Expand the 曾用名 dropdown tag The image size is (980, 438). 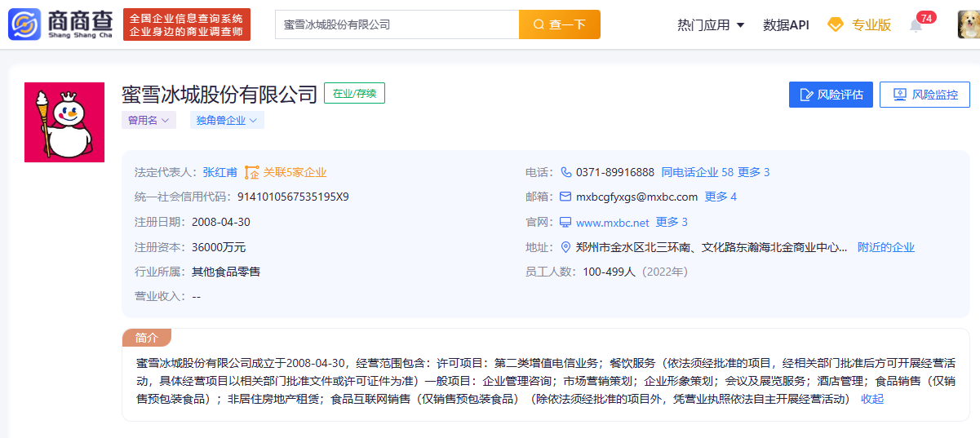coord(149,120)
